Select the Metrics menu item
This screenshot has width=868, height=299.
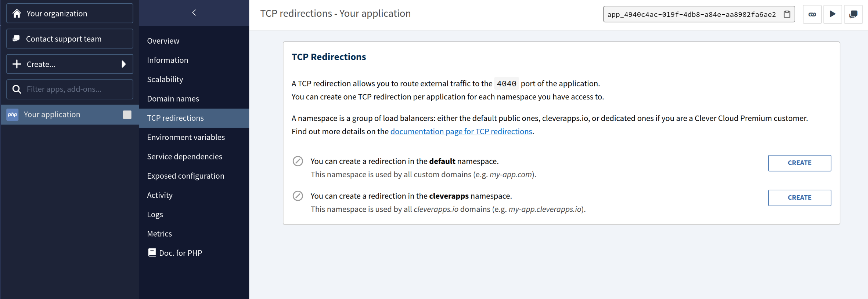click(159, 234)
